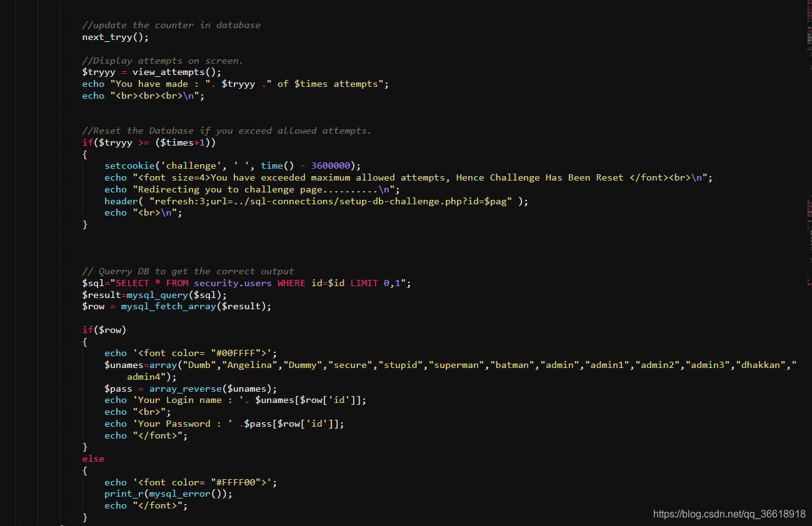The image size is (812, 526).
Task: Click the '$tryyy = view_attempts();' line
Action: click(152, 72)
